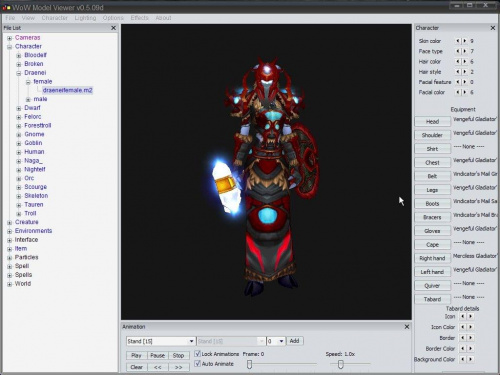Click the Head equipment button

pyautogui.click(x=432, y=122)
